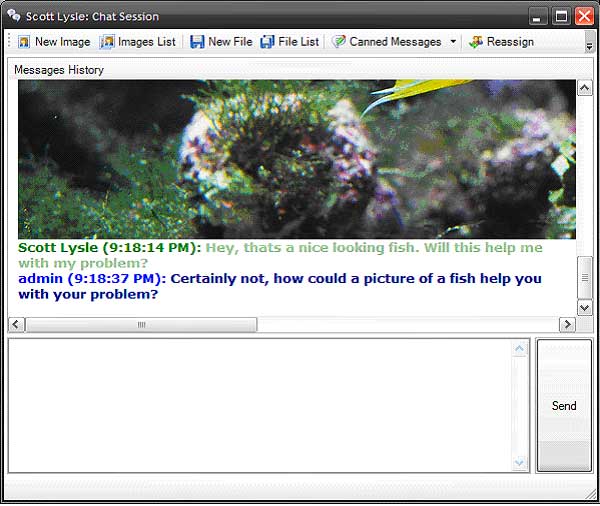Minimize the Chat Session window
The image size is (600, 506).
537,16
